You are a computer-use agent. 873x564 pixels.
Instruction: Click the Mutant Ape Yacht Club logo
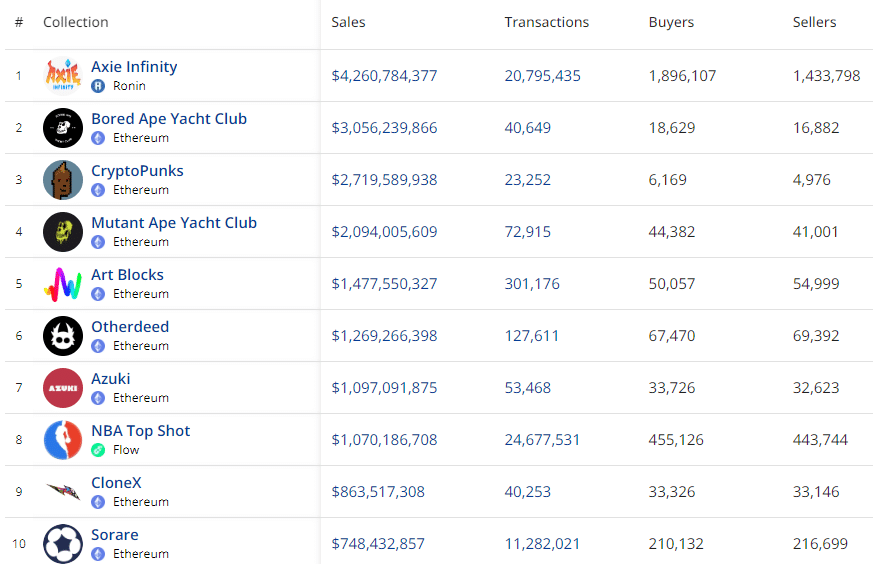(x=62, y=232)
